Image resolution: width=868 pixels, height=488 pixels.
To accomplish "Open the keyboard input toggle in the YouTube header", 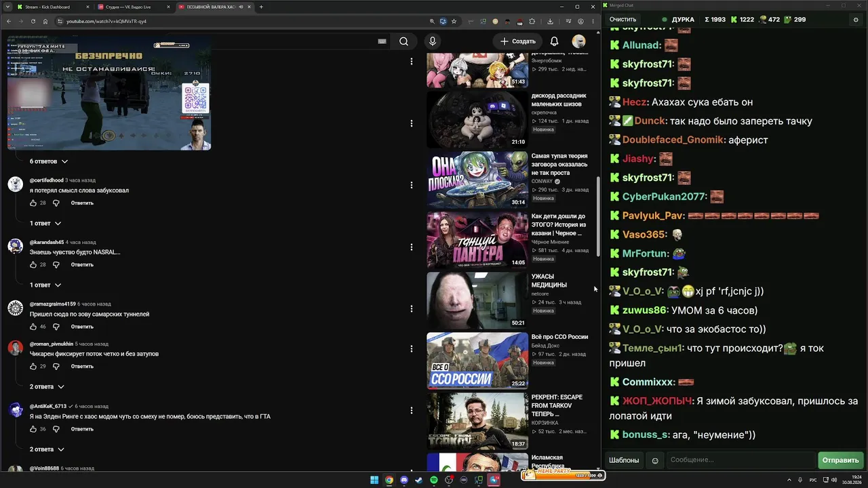I will [382, 41].
